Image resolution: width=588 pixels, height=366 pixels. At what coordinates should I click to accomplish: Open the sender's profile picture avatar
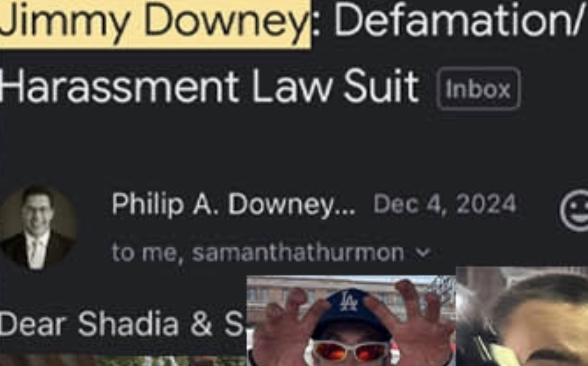tap(37, 228)
